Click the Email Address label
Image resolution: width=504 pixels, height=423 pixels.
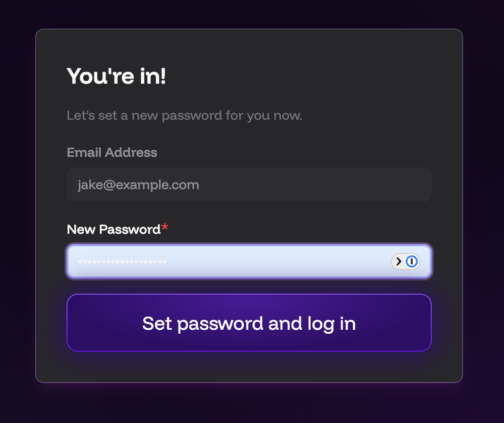111,152
